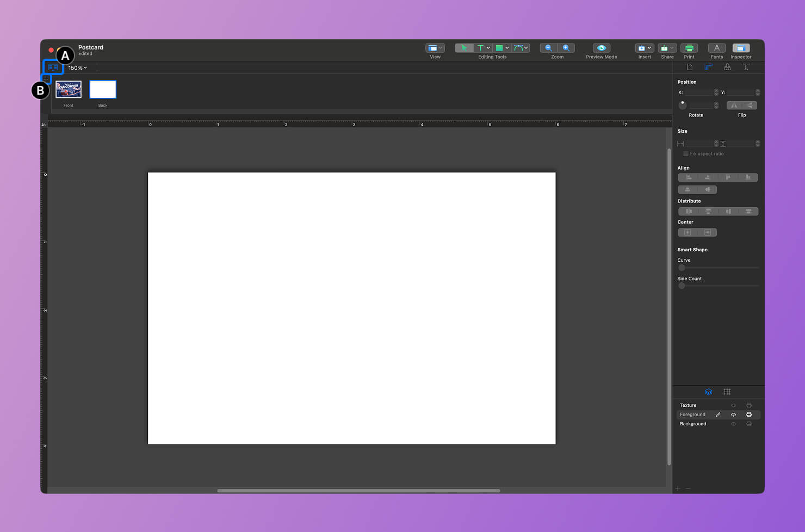This screenshot has width=805, height=532.
Task: Open the Print dialog
Action: [689, 49]
